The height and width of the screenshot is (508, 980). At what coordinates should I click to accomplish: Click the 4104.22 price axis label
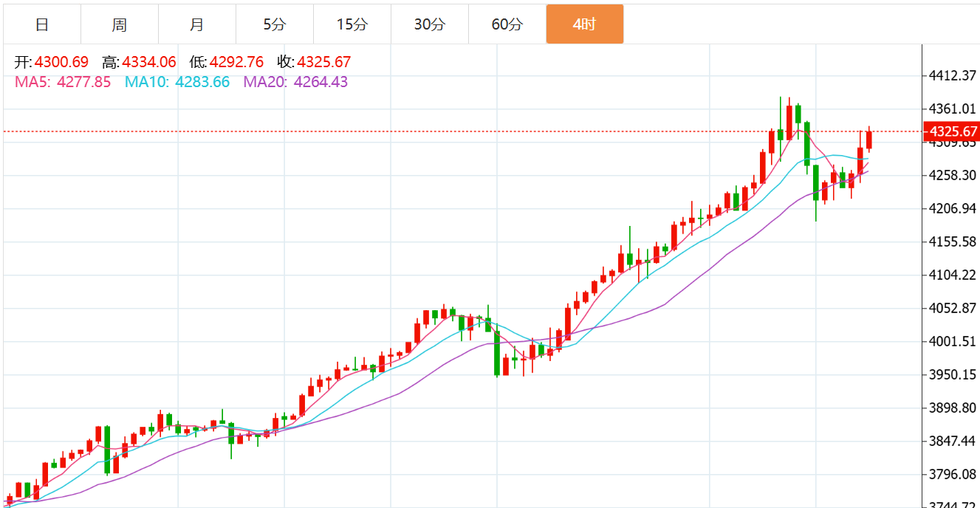pos(953,275)
